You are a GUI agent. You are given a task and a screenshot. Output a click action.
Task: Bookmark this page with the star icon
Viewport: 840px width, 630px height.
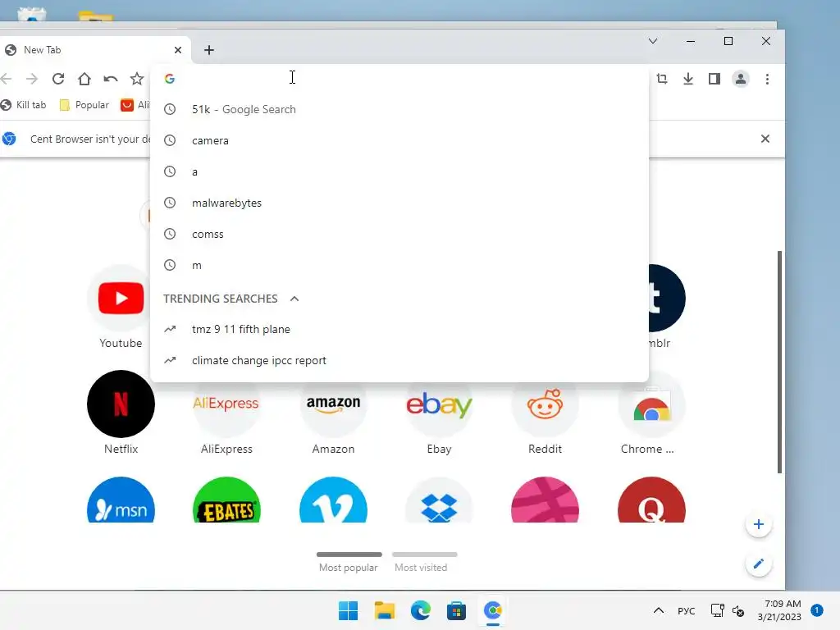tap(137, 79)
